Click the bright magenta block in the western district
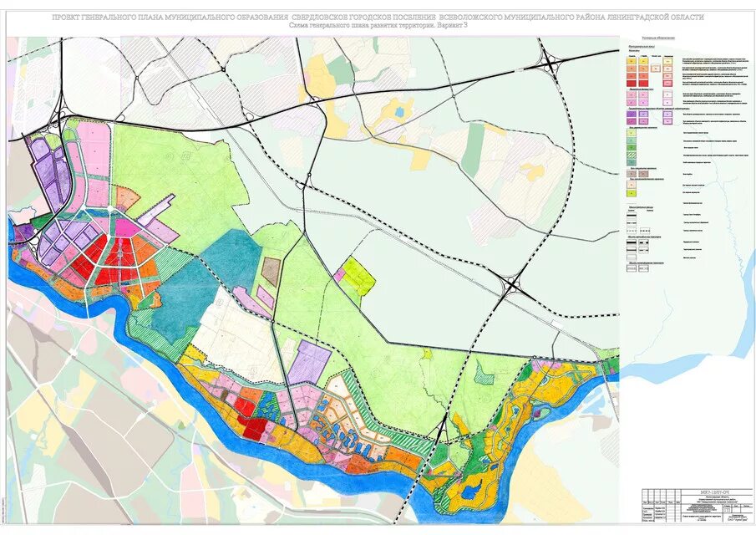The image size is (756, 535). (x=127, y=227)
